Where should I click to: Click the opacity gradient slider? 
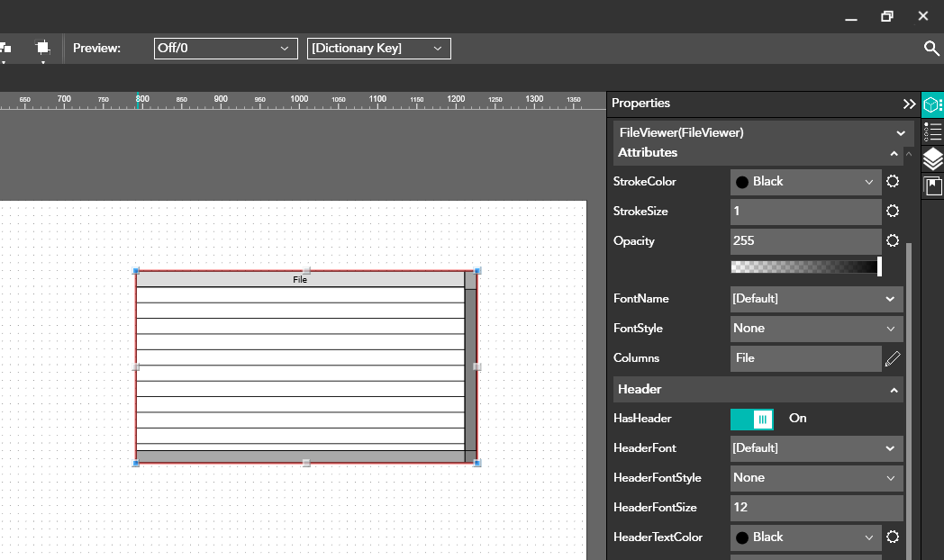coord(805,267)
